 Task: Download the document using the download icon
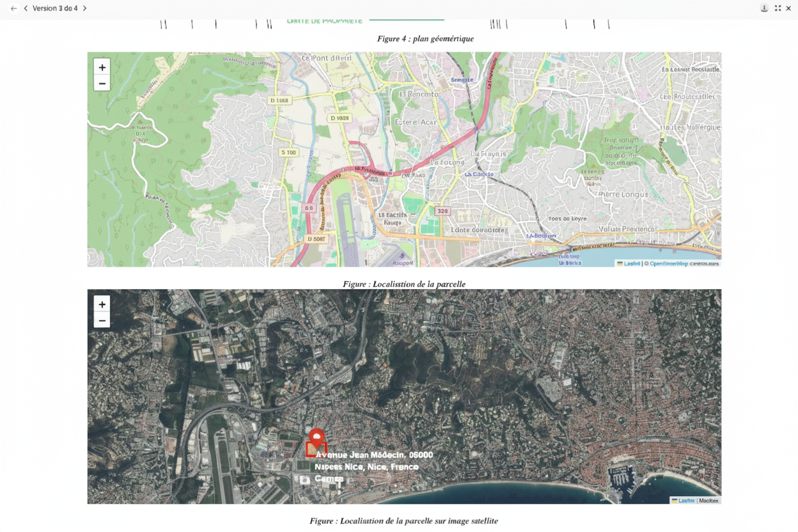(764, 8)
